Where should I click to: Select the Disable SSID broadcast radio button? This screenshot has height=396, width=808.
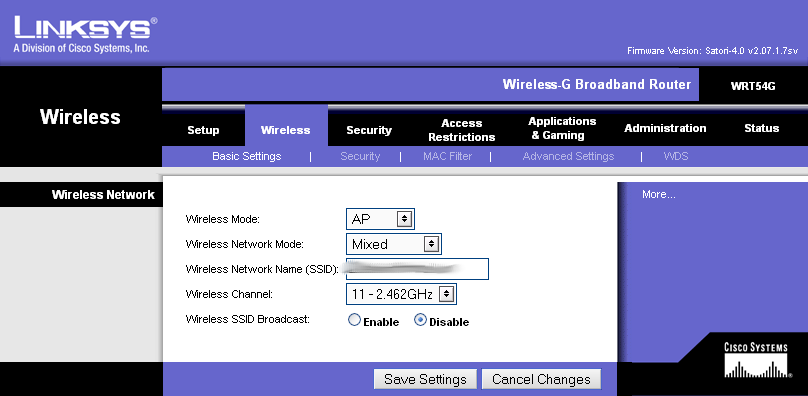pos(420,321)
